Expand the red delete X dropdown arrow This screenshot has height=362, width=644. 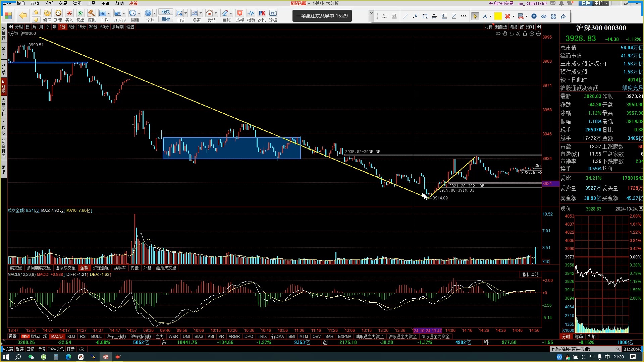(514, 16)
